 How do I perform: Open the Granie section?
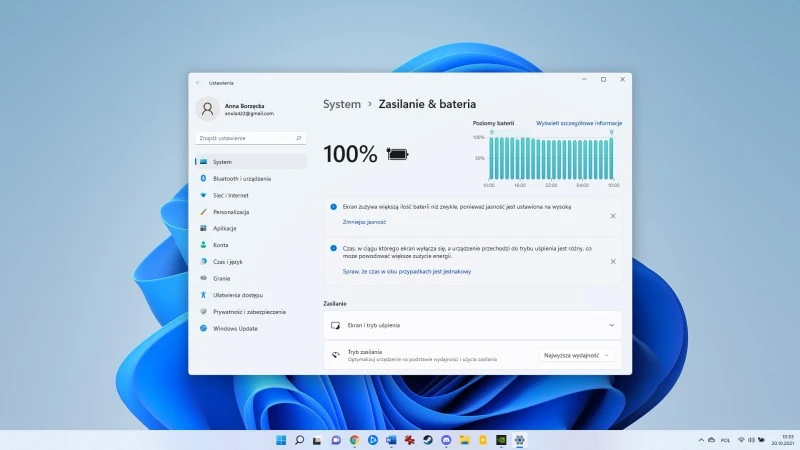[x=251, y=279]
